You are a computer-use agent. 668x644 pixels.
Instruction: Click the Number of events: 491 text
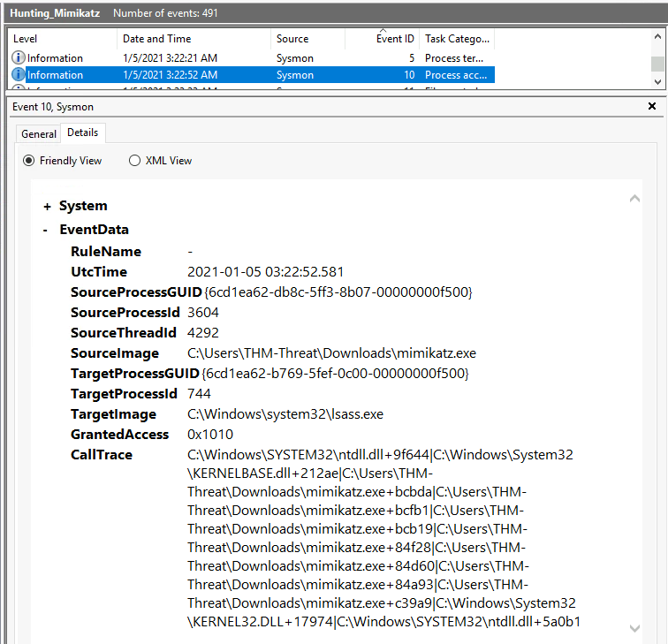coord(165,13)
